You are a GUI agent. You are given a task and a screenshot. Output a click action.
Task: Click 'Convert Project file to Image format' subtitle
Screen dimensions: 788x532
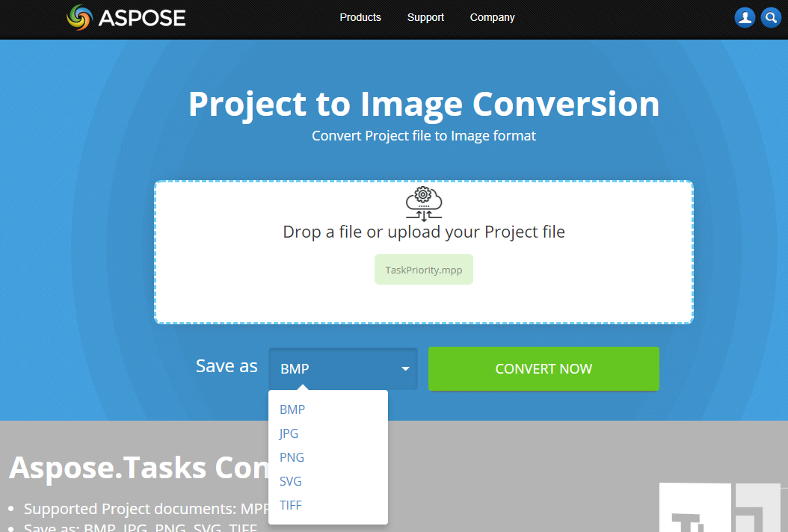coord(424,136)
